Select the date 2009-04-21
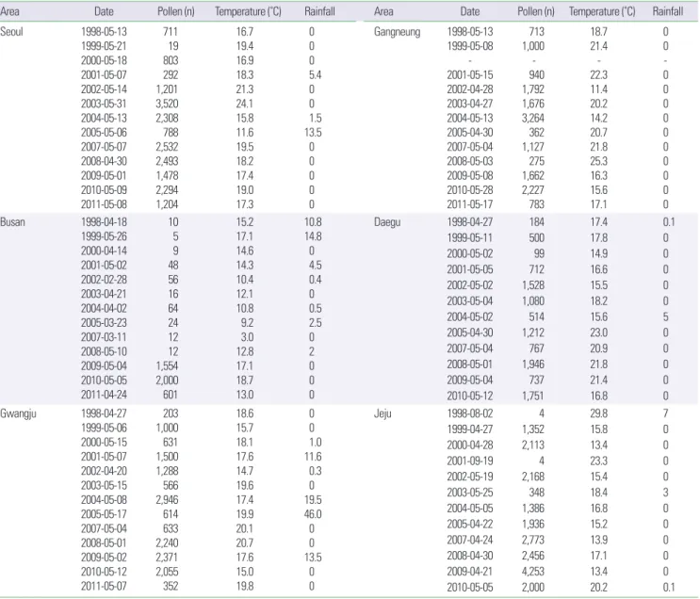Image resolution: width=700 pixels, height=599 pixels. [x=470, y=572]
